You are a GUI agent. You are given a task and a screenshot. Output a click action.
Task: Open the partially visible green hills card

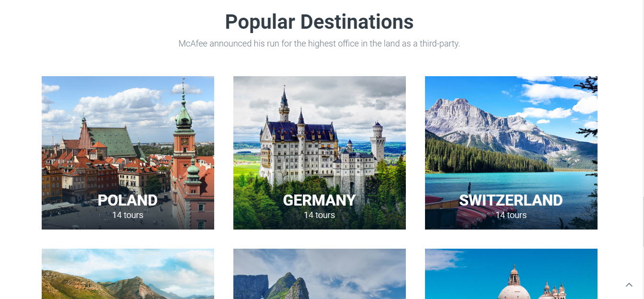coord(128,274)
